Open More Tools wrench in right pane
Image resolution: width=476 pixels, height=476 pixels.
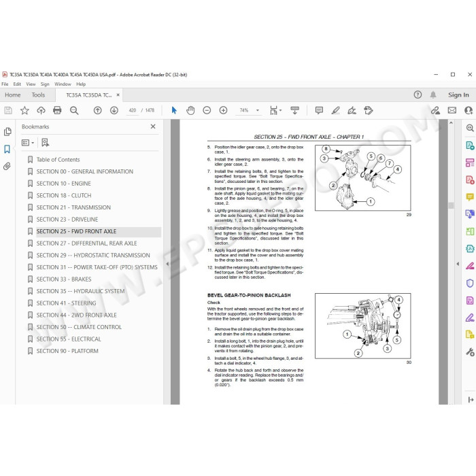tap(470, 352)
